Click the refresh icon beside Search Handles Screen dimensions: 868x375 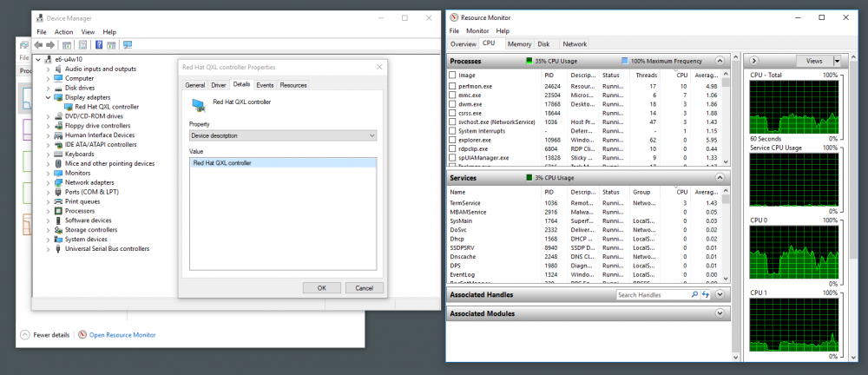click(706, 294)
